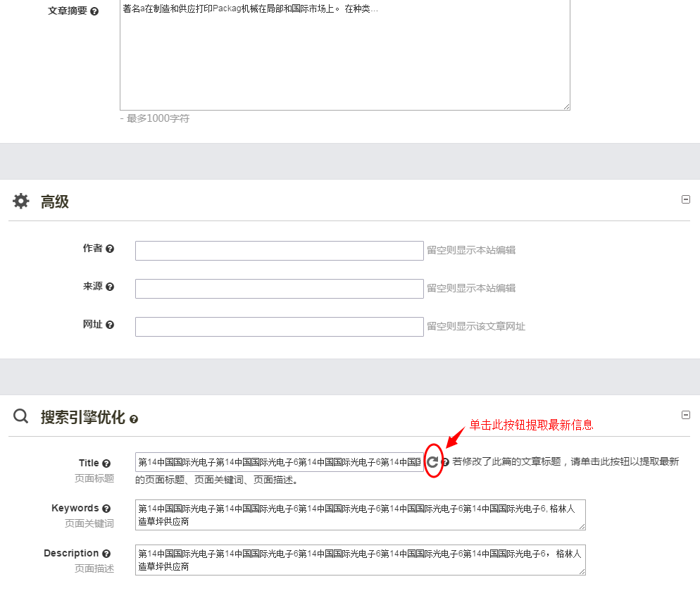Click the magnifier icon beside 搜索引擎优化

(x=20, y=416)
